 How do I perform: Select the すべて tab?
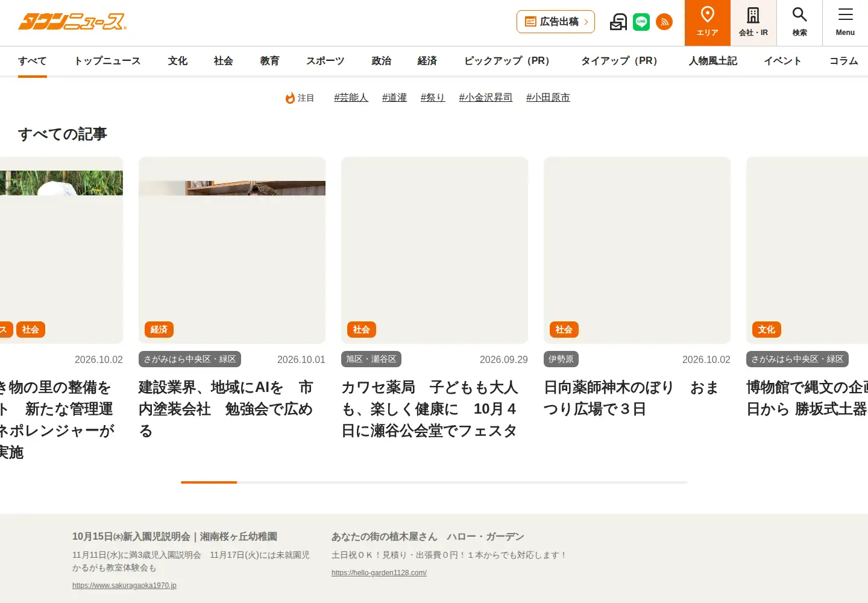click(x=33, y=61)
